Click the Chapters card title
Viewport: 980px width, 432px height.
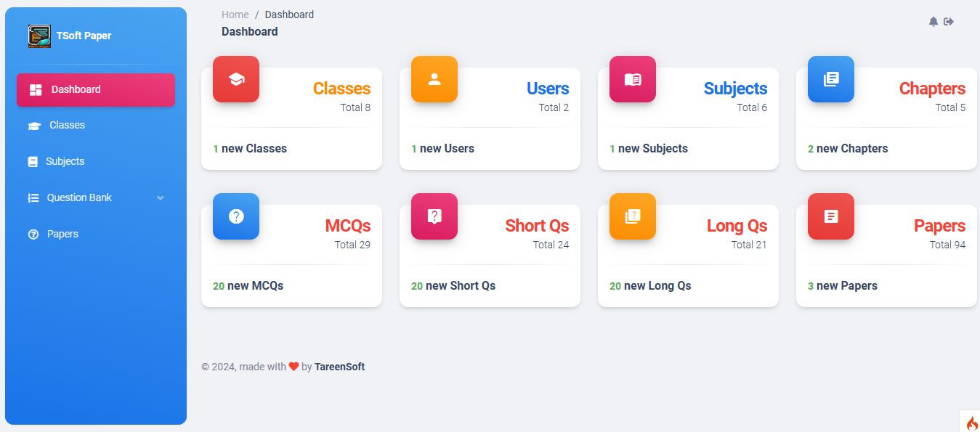tap(932, 89)
